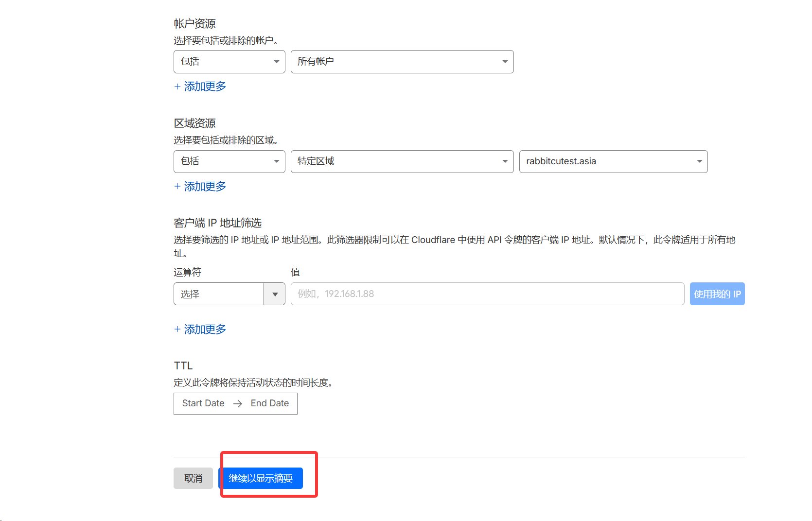Click the caret button on the 运算符 selector
The width and height of the screenshot is (812, 521).
pos(275,294)
